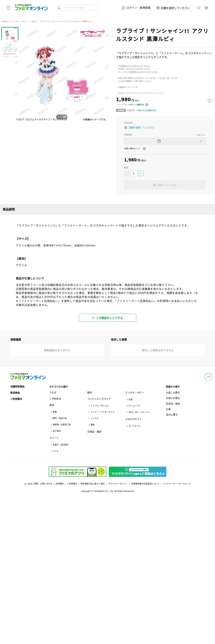Decrease quantity with minus button

click(127, 173)
